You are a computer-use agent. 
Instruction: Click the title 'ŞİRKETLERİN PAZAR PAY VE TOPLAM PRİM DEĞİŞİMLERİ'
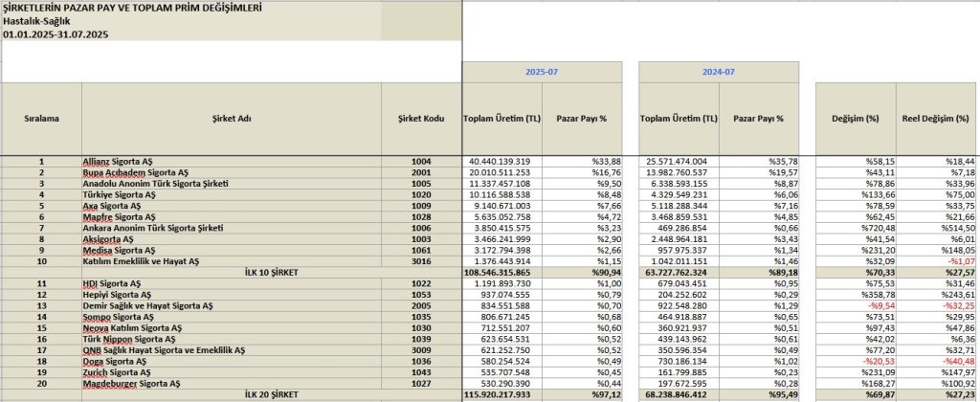pos(132,8)
